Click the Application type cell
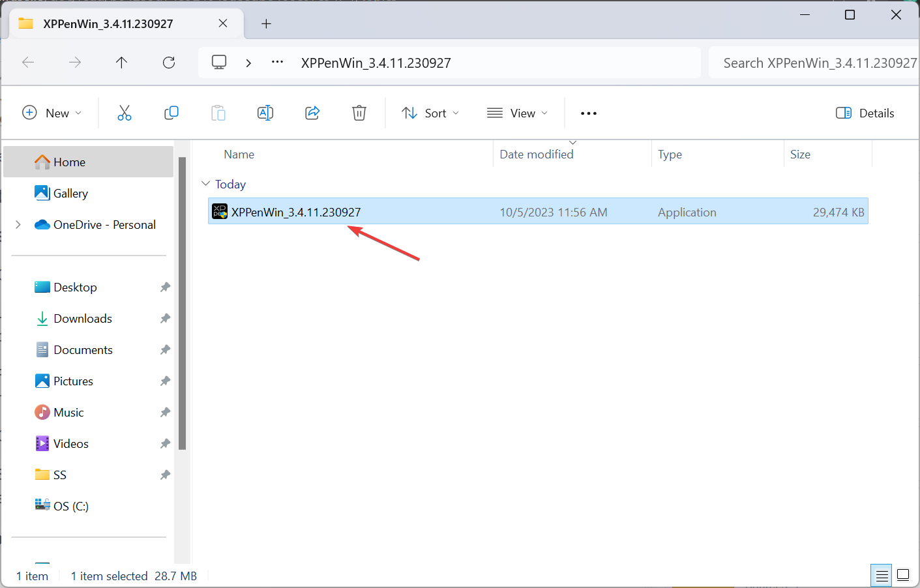 (687, 212)
